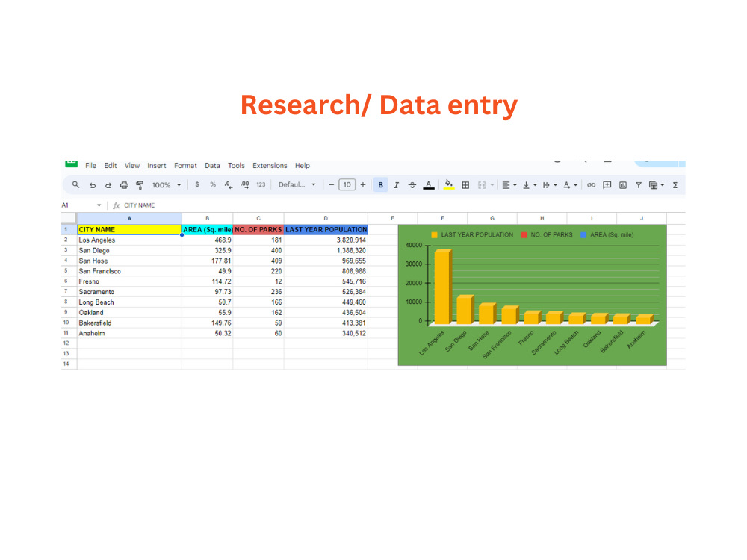Image resolution: width=747 pixels, height=560 pixels.
Task: Click the AREA (Sq. mile) legend entry
Action: [x=607, y=234]
